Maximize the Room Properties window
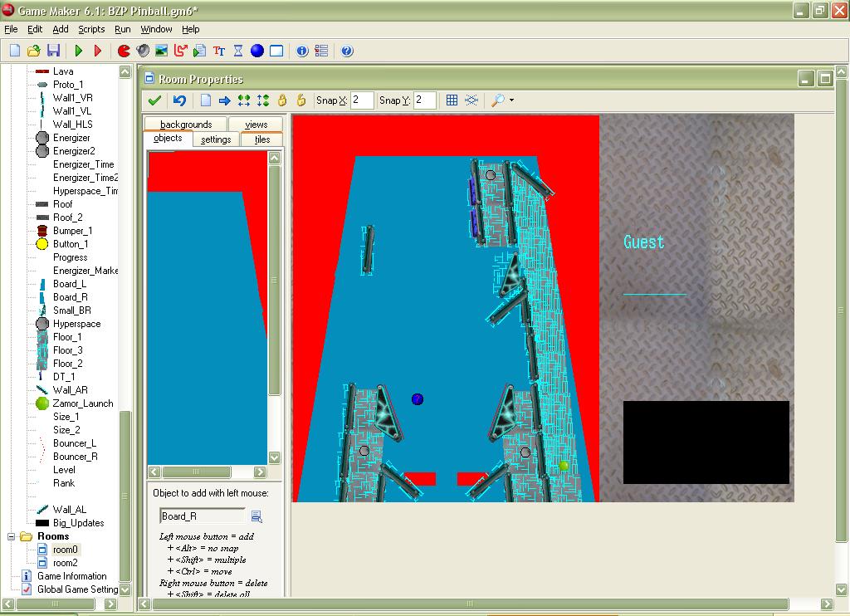The width and height of the screenshot is (850, 616). 825,79
